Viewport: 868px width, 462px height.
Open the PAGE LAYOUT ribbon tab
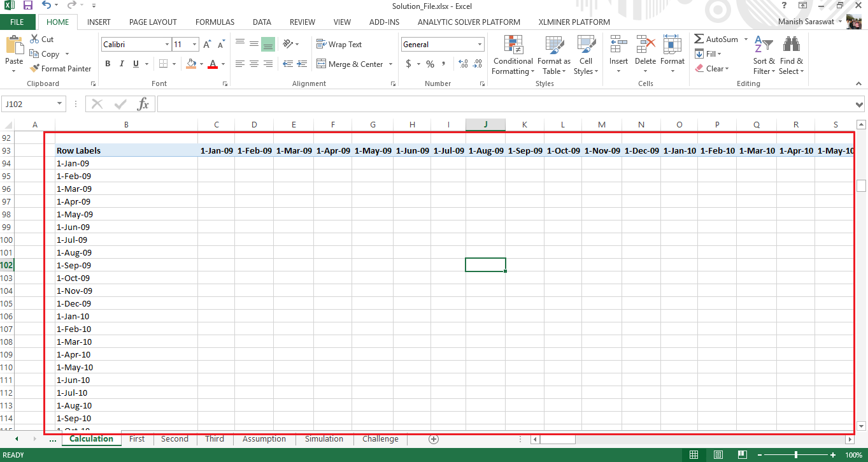tap(153, 22)
